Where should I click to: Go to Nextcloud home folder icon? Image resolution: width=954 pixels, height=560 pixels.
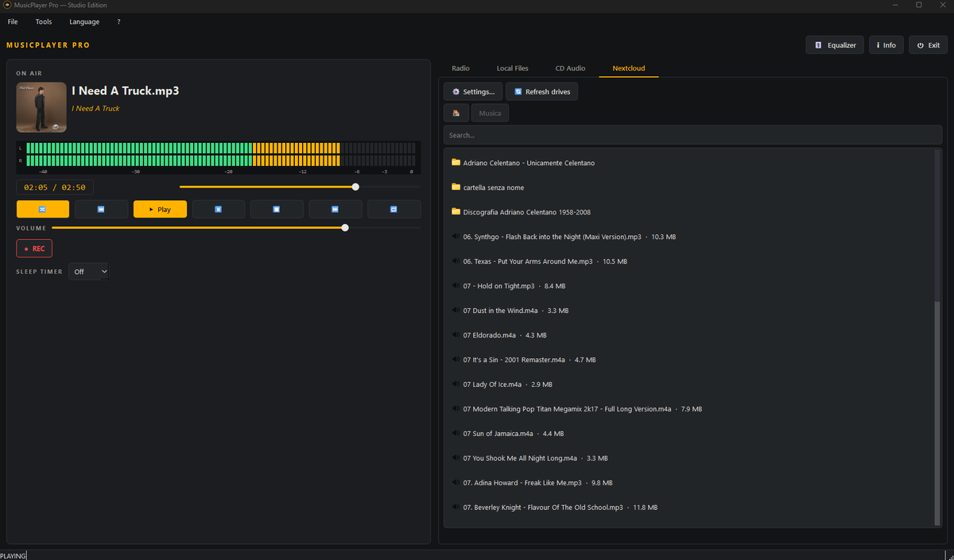coord(456,113)
